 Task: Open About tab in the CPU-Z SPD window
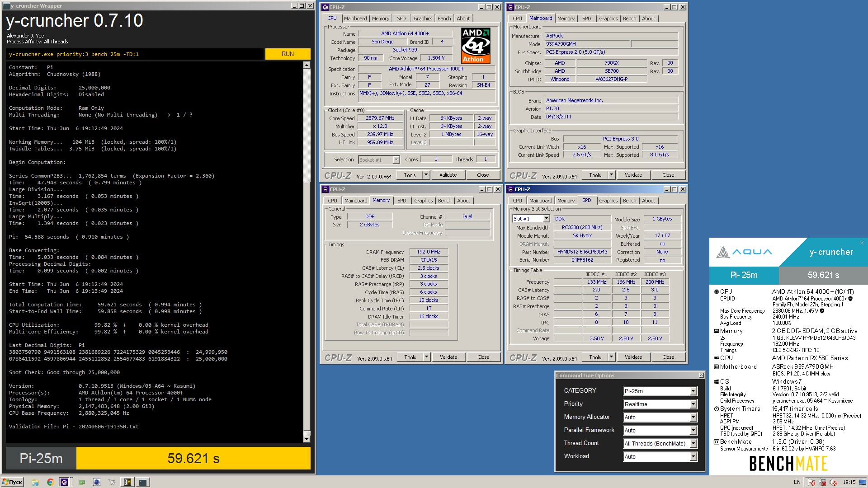648,201
